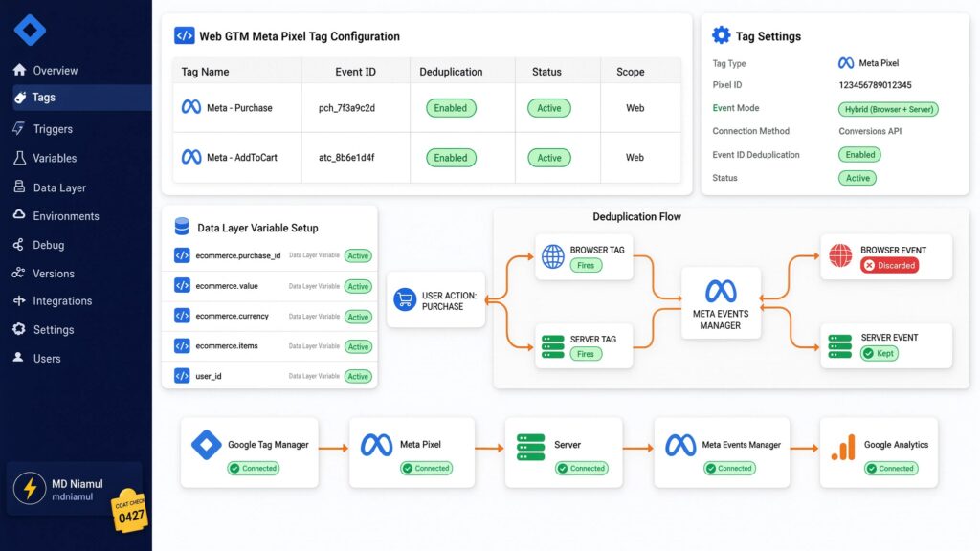Click the globe icon of Browser Tag
The height and width of the screenshot is (551, 980).
pos(552,256)
